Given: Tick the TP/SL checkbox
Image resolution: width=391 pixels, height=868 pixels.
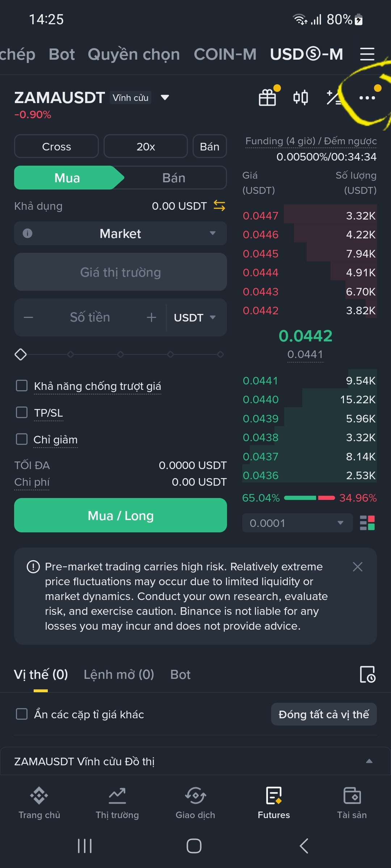Looking at the screenshot, I should coord(22,412).
